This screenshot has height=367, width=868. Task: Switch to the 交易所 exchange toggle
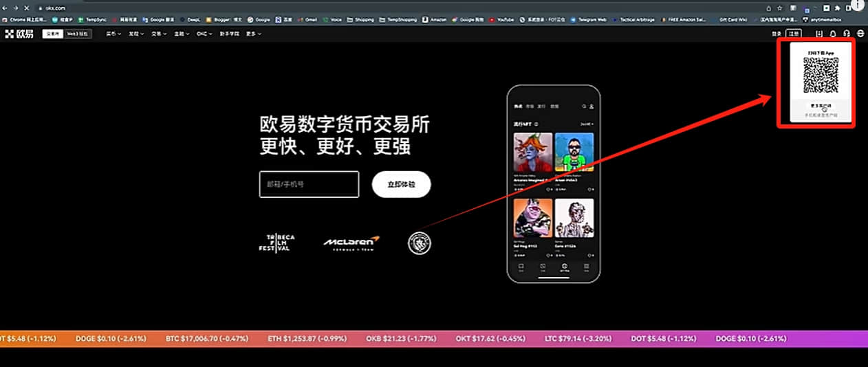[x=52, y=34]
